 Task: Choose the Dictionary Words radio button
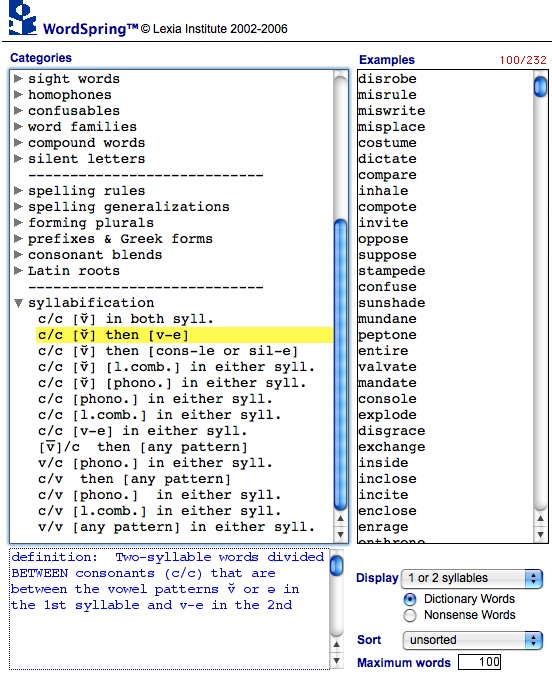410,599
